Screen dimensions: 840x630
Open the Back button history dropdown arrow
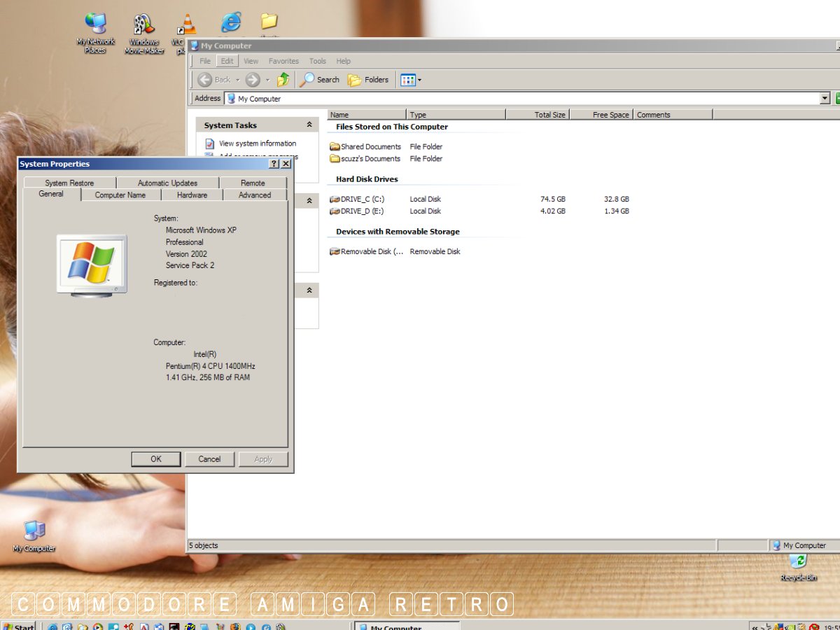[238, 80]
